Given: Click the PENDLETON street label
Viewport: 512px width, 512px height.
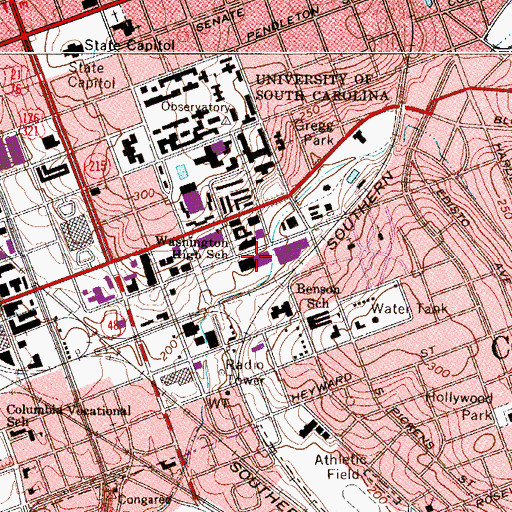Looking at the screenshot, I should [x=283, y=23].
